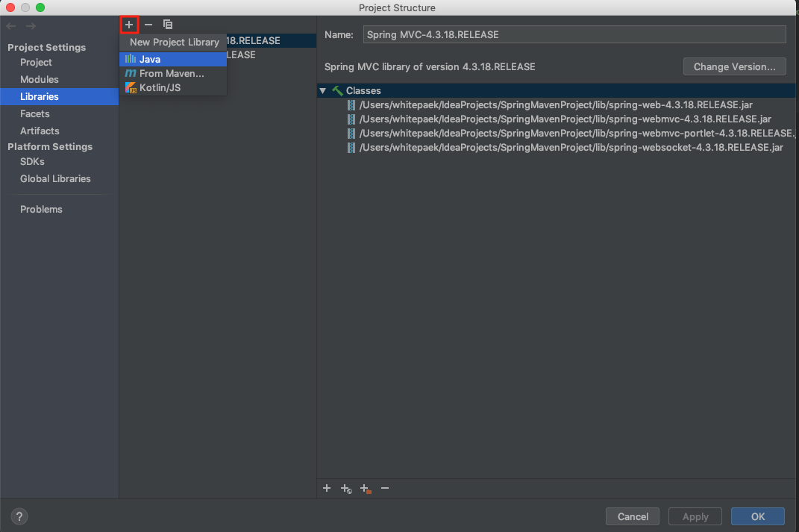This screenshot has width=799, height=532.
Task: Select spring-websocket-4.3.18.RELEASE.jar entry
Action: [571, 148]
